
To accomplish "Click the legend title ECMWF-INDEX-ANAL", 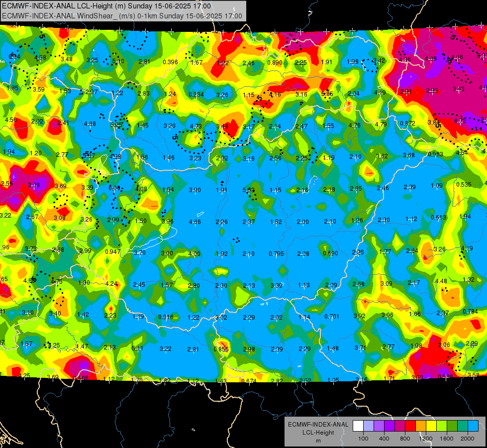I will coord(318,425).
